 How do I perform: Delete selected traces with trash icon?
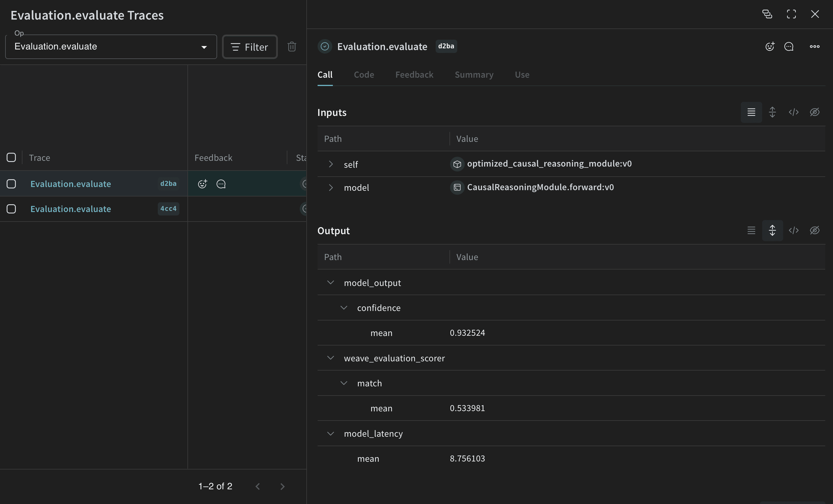coord(292,46)
